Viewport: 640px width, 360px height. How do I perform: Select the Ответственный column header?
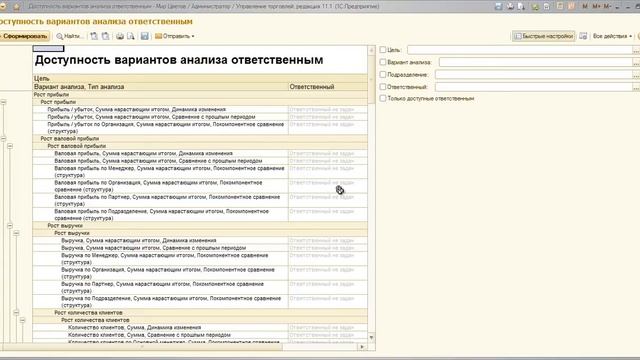(328, 87)
